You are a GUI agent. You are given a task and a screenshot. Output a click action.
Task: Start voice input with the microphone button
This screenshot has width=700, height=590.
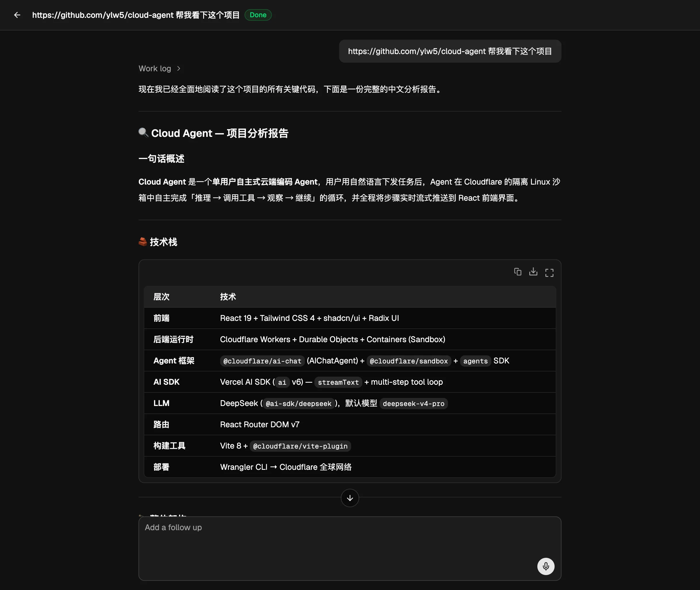coord(546,566)
